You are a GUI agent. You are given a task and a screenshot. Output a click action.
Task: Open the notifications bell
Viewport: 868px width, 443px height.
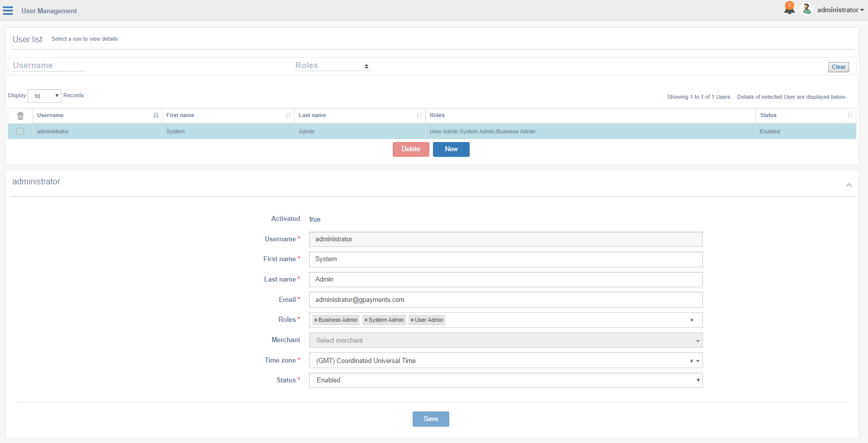pyautogui.click(x=789, y=9)
